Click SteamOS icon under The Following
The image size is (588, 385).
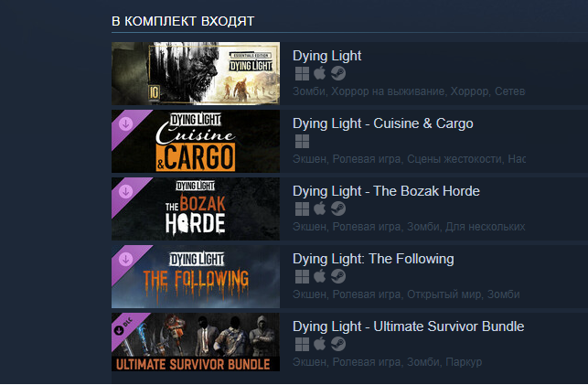pyautogui.click(x=338, y=277)
